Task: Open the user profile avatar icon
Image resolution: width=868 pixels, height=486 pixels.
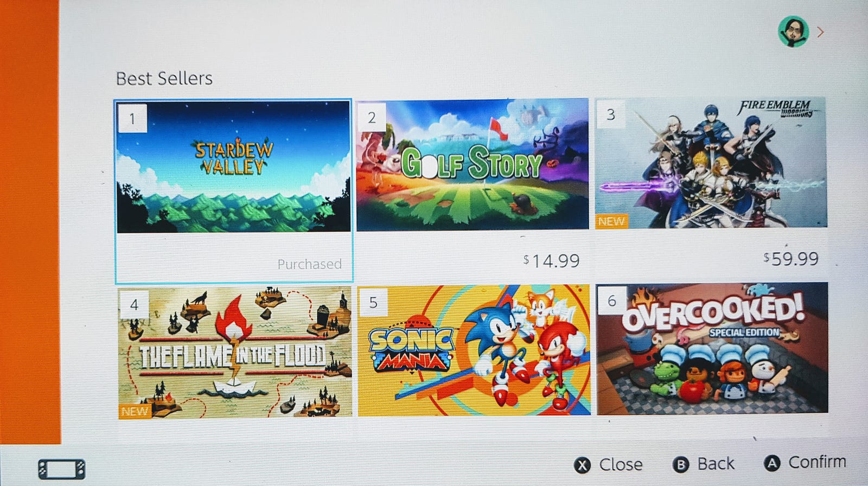Action: 793,31
